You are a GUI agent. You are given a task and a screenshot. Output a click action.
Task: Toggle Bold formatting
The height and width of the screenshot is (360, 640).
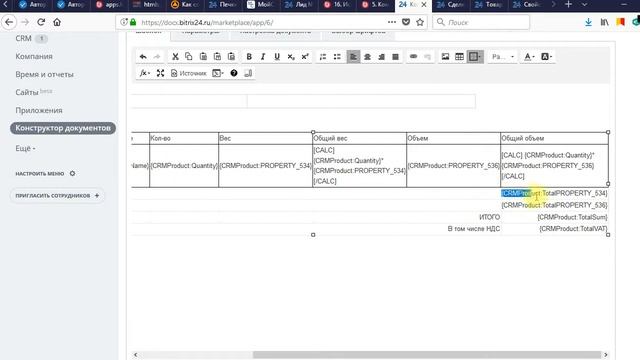[x=249, y=57]
